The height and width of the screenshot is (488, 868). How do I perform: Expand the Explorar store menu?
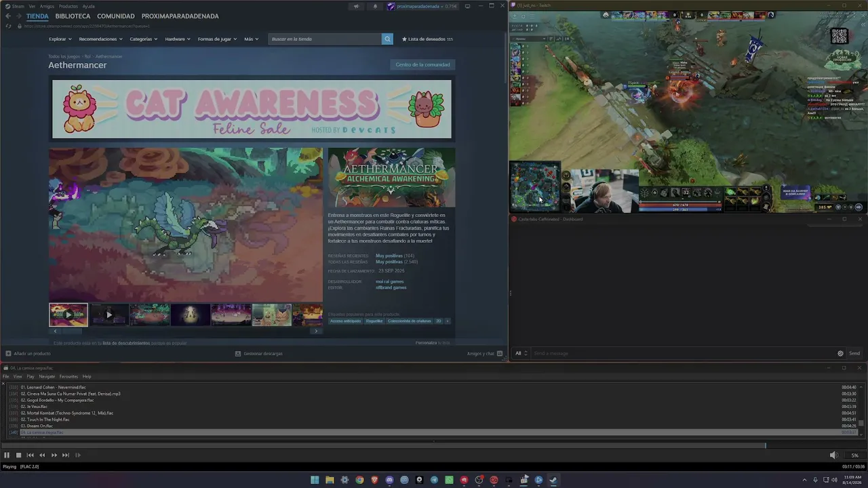click(60, 39)
